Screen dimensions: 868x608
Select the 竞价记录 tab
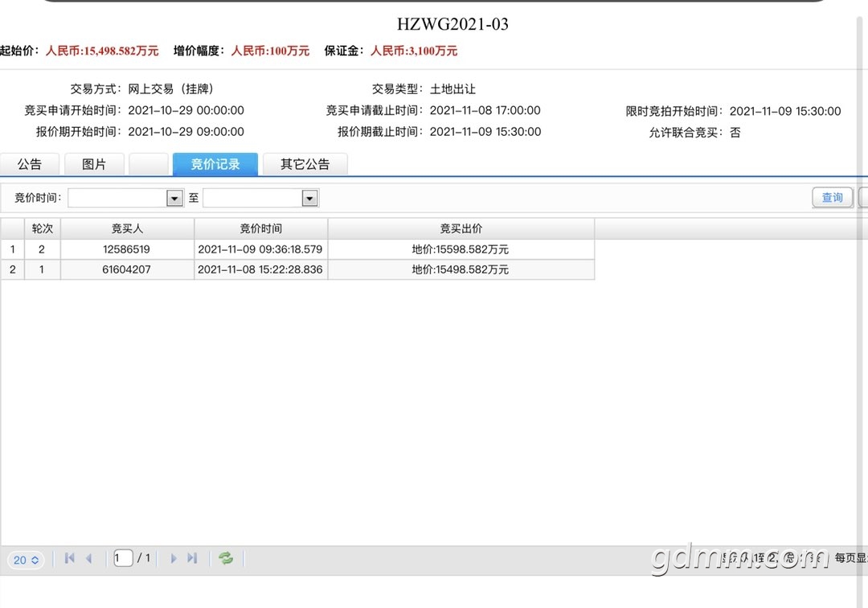pos(215,164)
